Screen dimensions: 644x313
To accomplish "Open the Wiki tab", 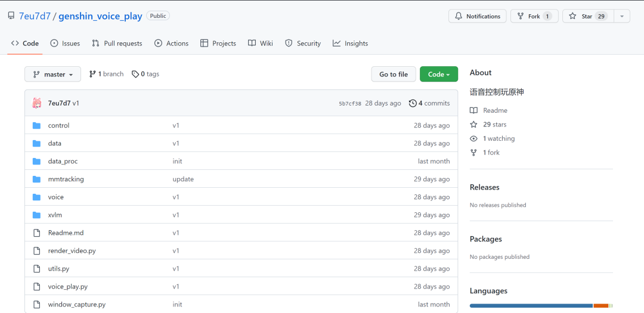I will 261,43.
